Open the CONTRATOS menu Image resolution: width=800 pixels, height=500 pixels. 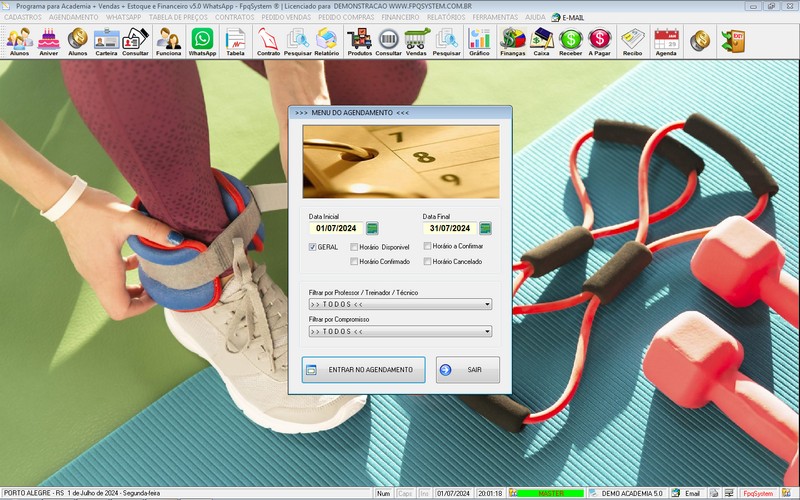(x=235, y=17)
